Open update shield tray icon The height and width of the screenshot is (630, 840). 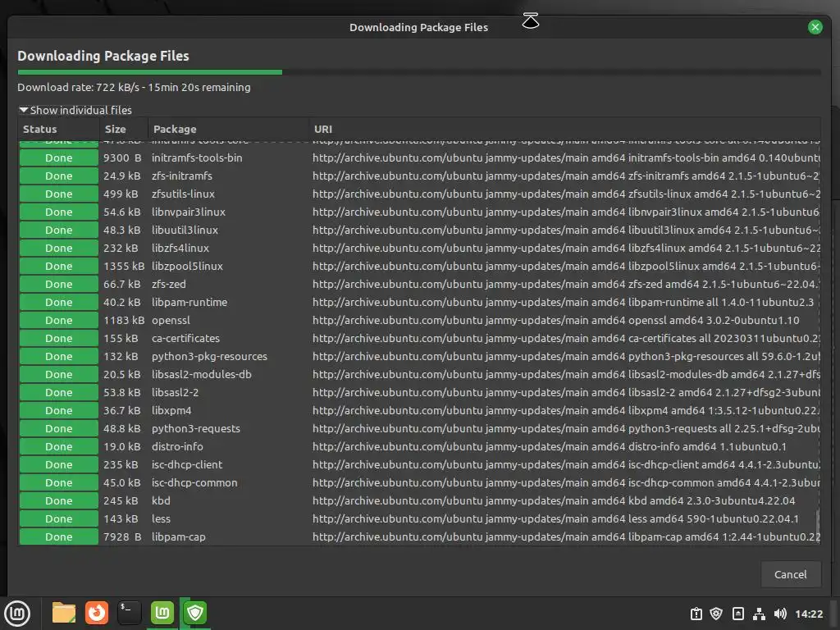coord(716,614)
